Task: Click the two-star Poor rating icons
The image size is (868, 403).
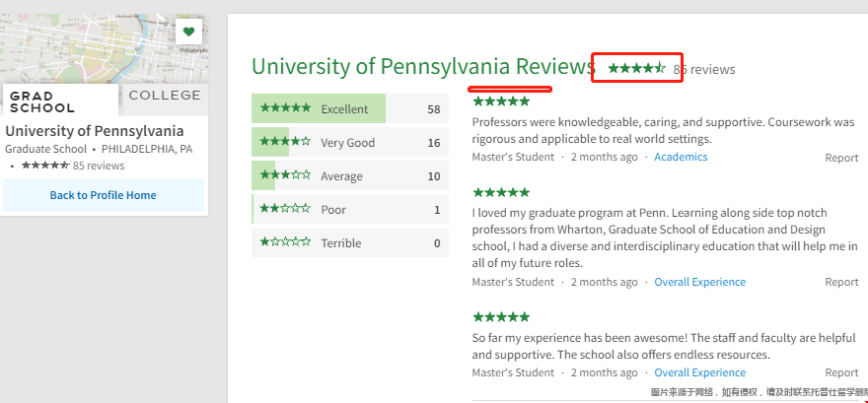Action: click(285, 209)
